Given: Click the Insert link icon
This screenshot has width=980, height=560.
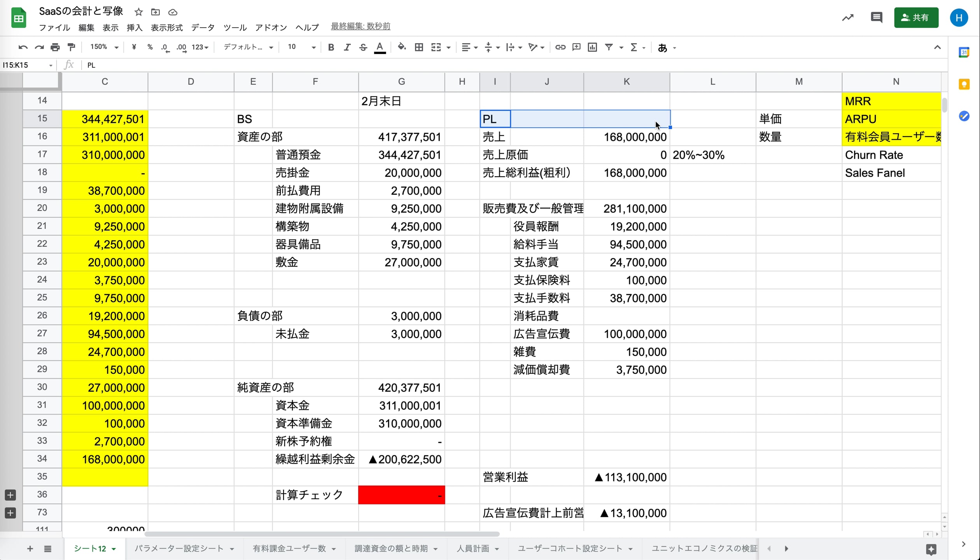Looking at the screenshot, I should click(x=560, y=47).
